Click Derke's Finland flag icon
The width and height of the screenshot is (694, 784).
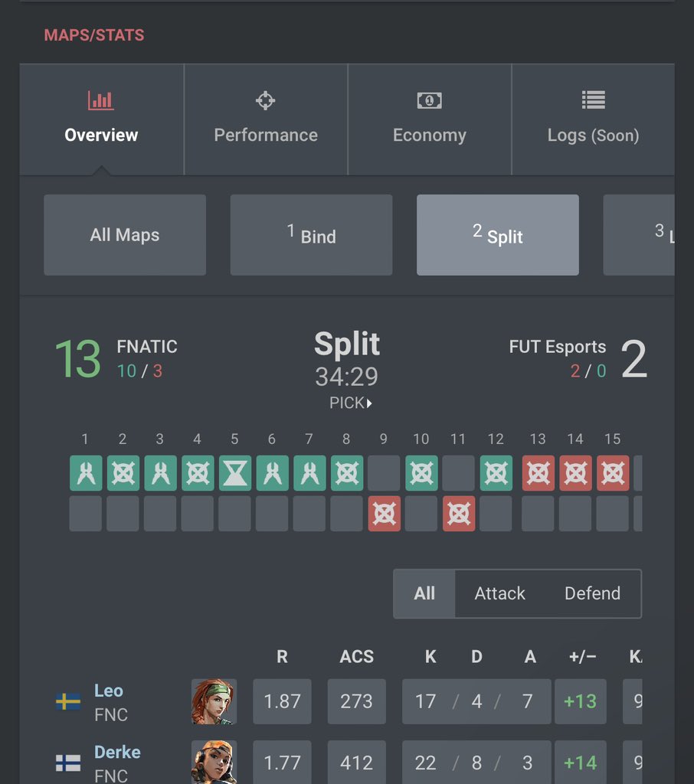[x=68, y=763]
